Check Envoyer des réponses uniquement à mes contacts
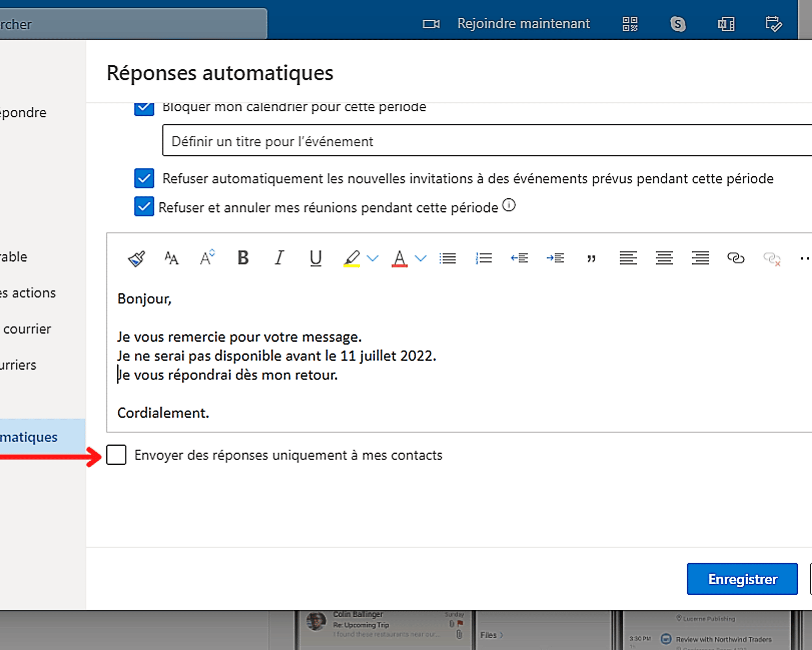The width and height of the screenshot is (812, 650). [116, 455]
